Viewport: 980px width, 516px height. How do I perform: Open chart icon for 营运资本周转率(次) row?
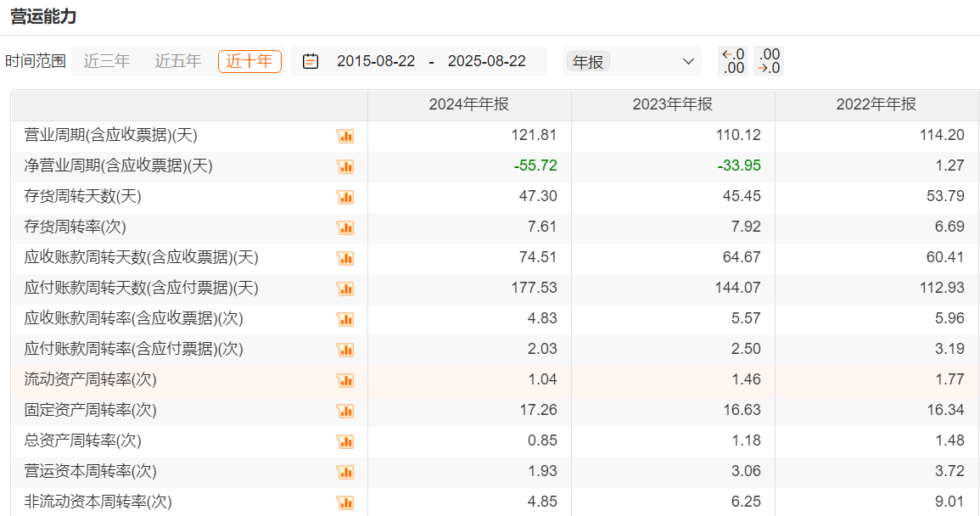pos(345,472)
